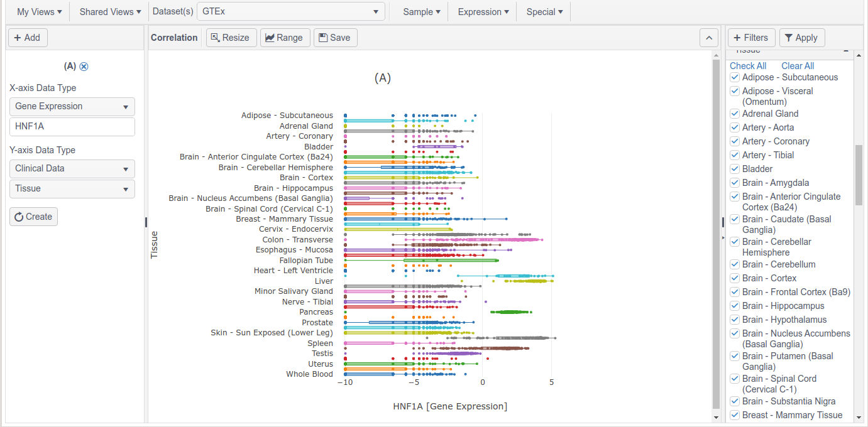Click the Clear All link
868x427 pixels.
coord(798,66)
